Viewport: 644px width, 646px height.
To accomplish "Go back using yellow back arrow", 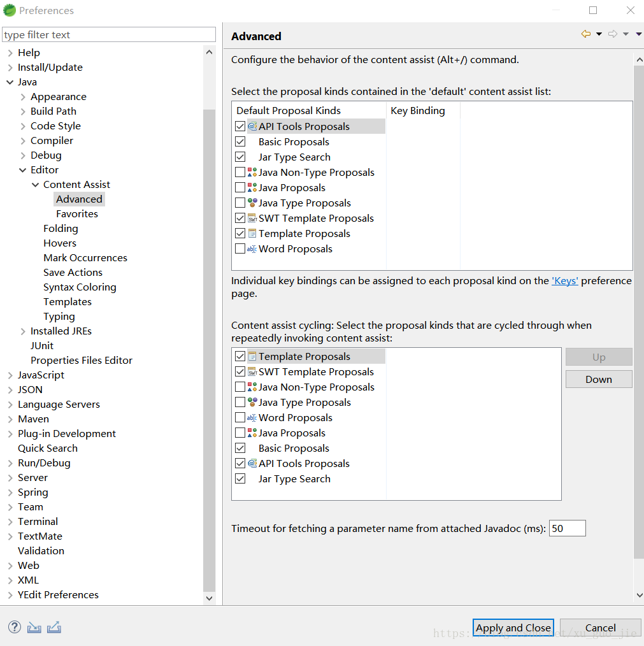I will pos(585,34).
